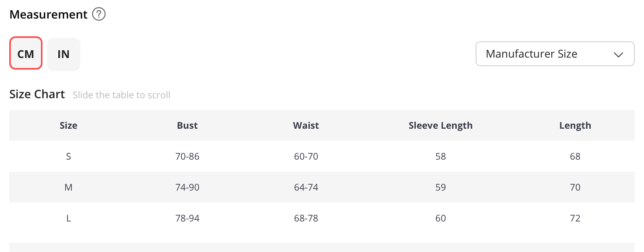Select the L size row label
Screen dimensions: 644x252
point(68,218)
